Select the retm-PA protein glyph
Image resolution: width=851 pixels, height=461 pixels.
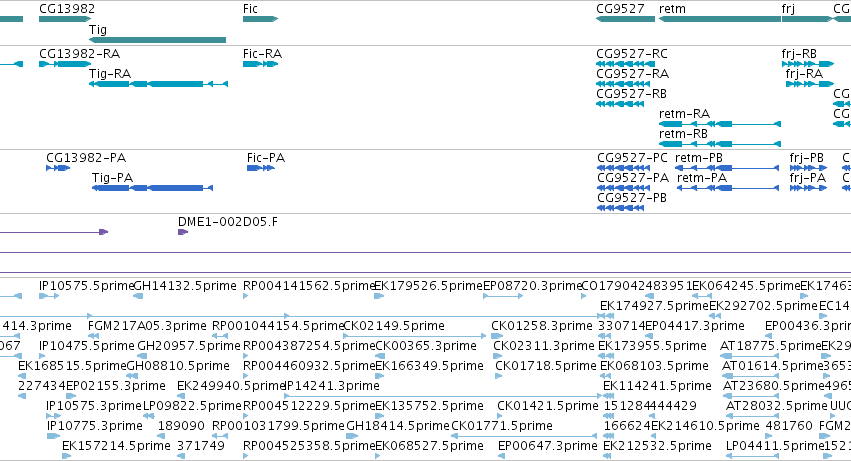pyautogui.click(x=728, y=188)
